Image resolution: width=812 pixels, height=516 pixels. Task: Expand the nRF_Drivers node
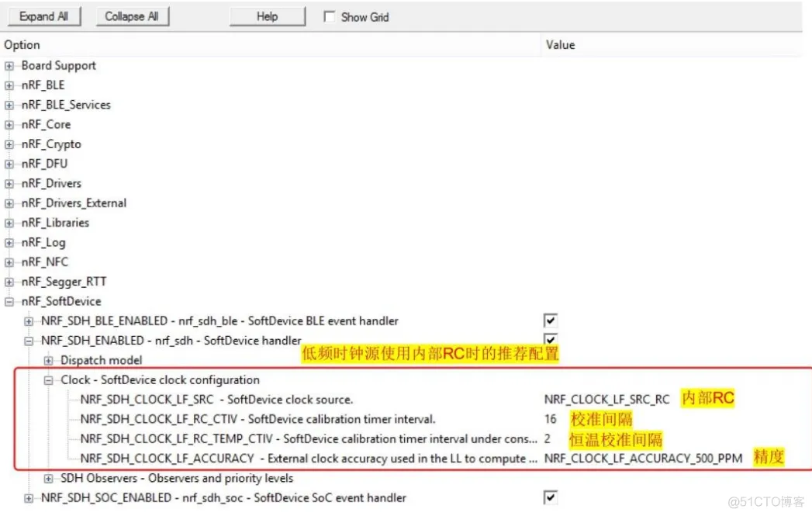[9, 184]
